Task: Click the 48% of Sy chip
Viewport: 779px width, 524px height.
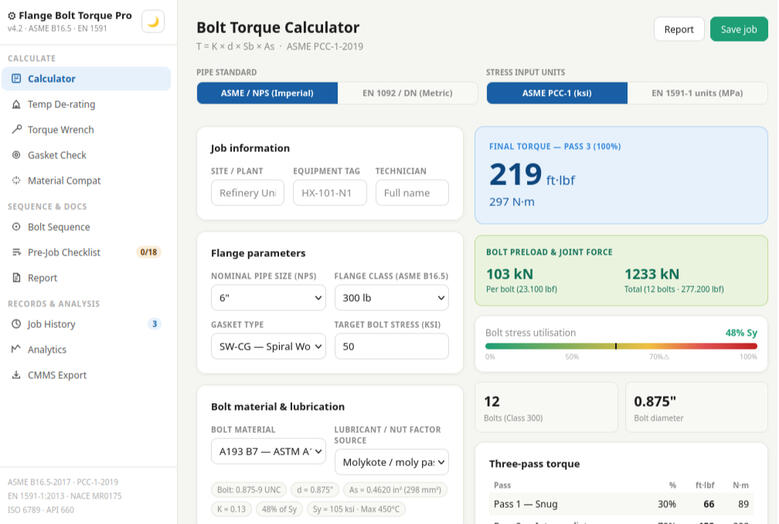Action: point(279,509)
